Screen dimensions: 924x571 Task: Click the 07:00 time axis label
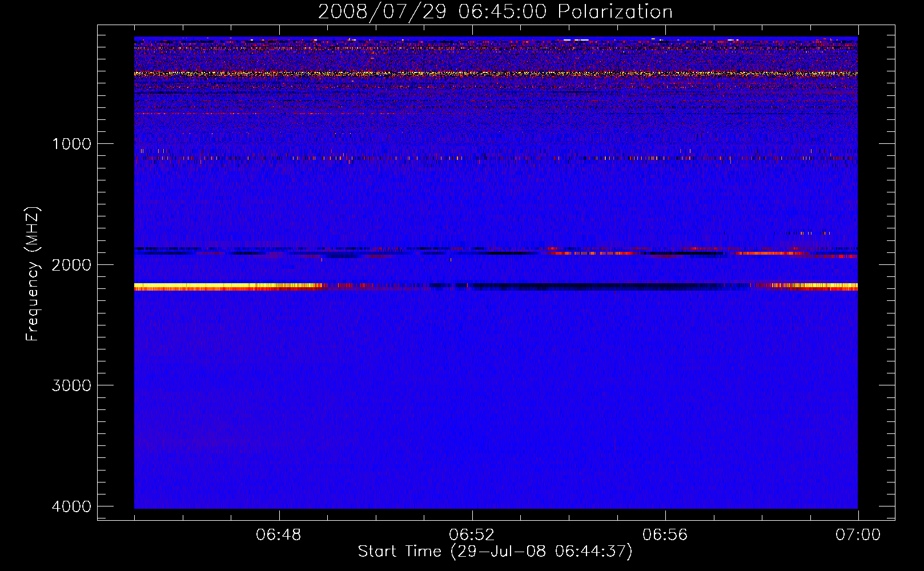(x=858, y=535)
